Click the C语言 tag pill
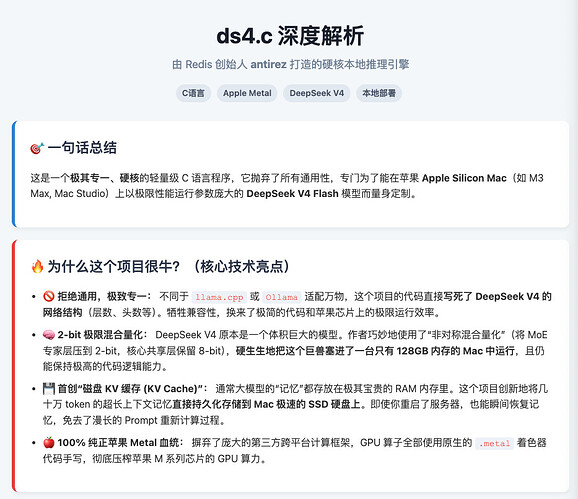 click(x=193, y=93)
